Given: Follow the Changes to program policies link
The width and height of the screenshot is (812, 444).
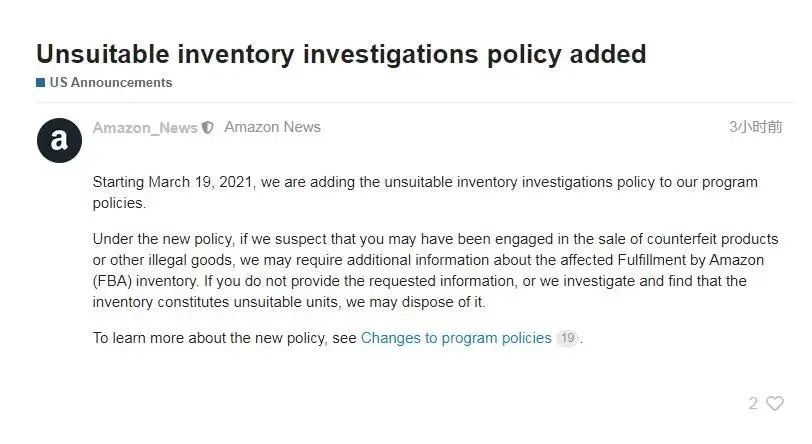Looking at the screenshot, I should pyautogui.click(x=456, y=338).
